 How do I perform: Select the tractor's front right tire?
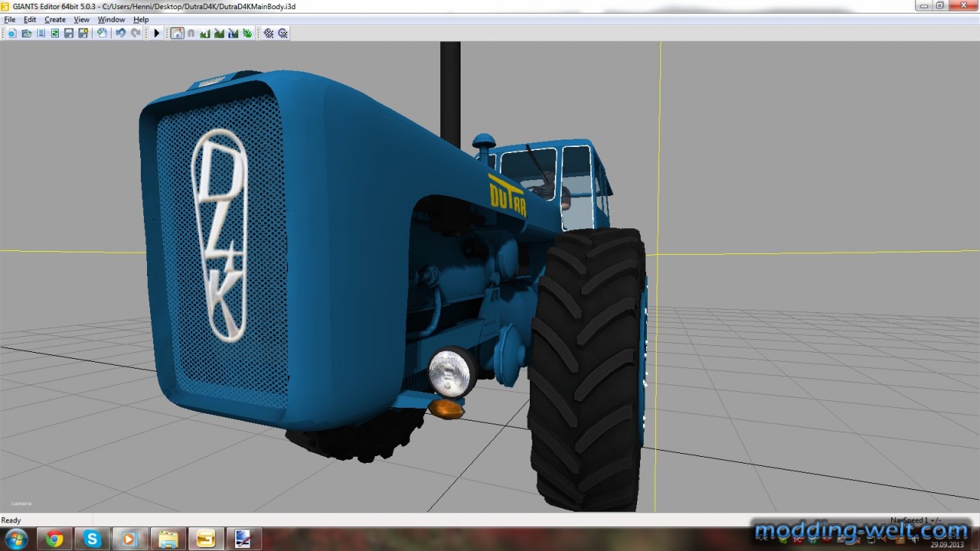[x=588, y=369]
